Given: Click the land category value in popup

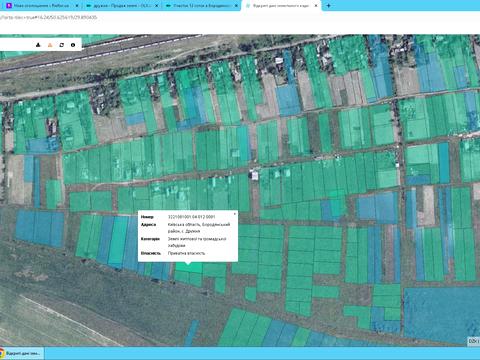Looking at the screenshot, I should point(197,242).
